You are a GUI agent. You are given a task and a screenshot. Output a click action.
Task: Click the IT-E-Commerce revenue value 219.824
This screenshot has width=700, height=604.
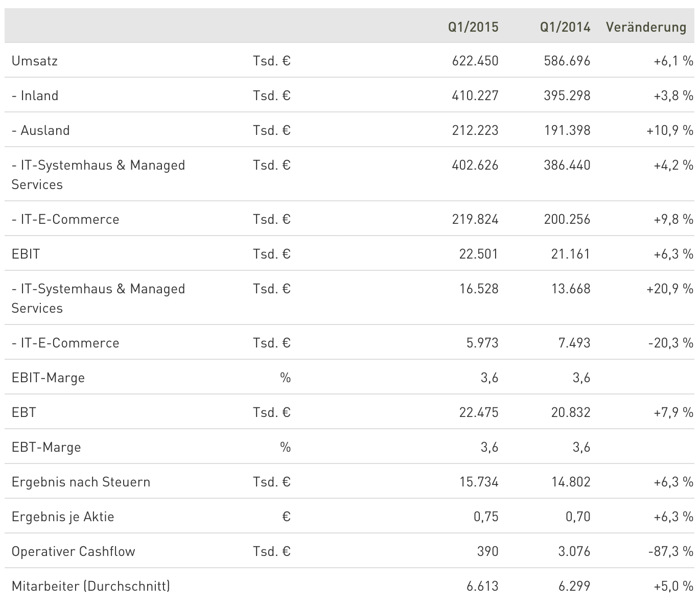click(x=475, y=220)
